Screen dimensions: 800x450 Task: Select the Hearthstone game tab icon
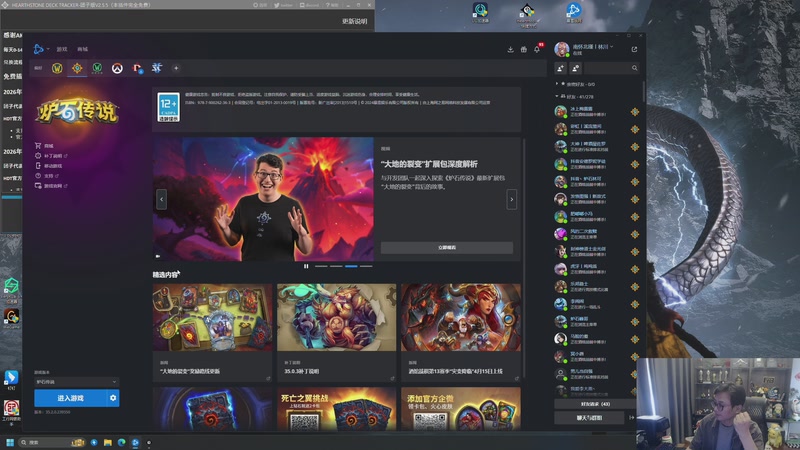(x=77, y=68)
